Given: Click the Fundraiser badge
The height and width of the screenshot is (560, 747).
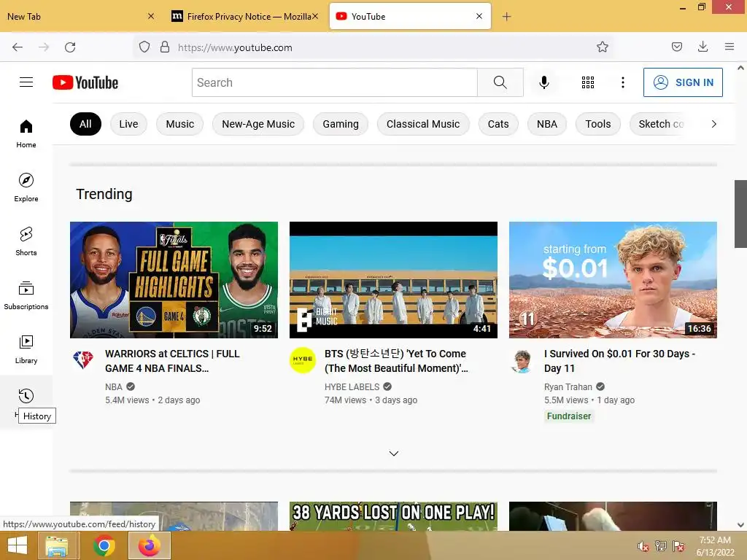Looking at the screenshot, I should (569, 416).
